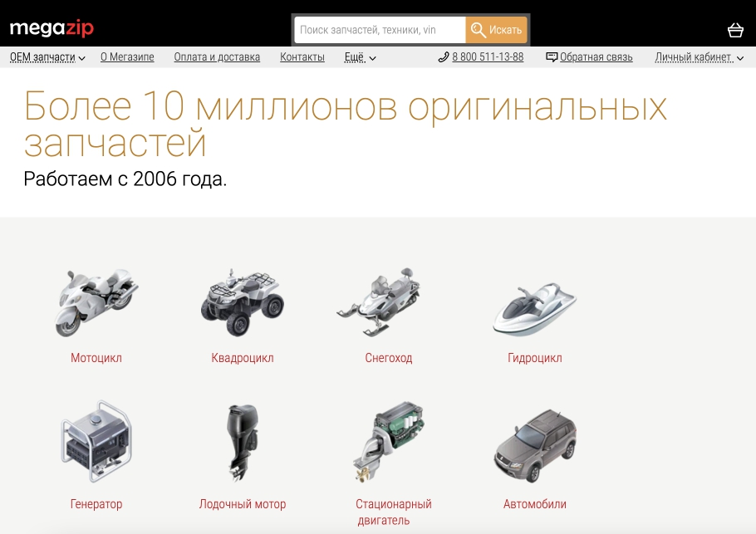Pick the snowmobile image
This screenshot has height=534, width=756.
(x=379, y=302)
